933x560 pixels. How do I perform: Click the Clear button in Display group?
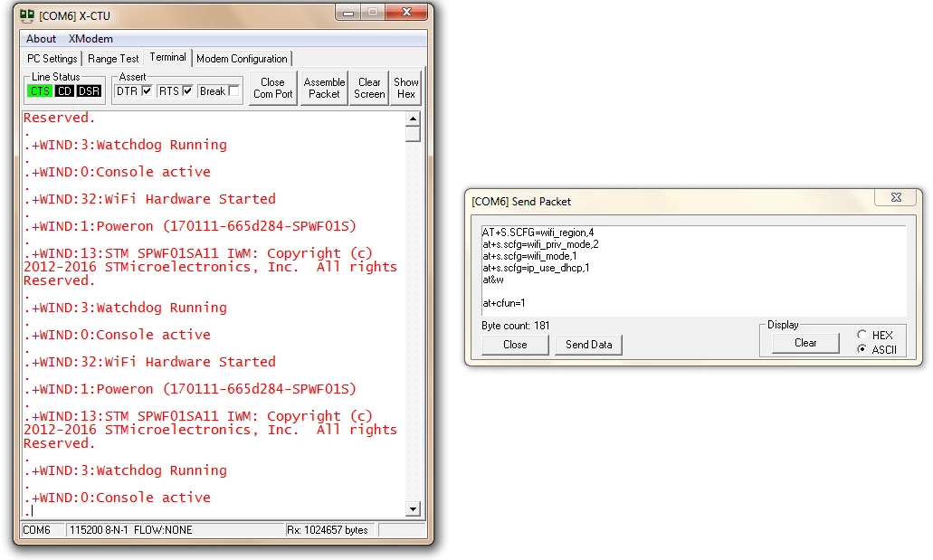tap(805, 343)
